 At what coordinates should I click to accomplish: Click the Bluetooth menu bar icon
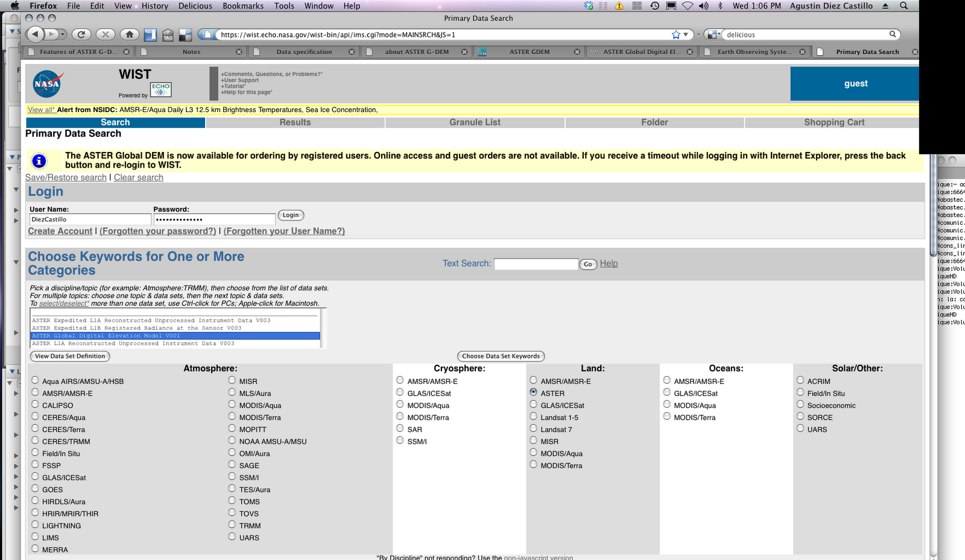(x=720, y=5)
